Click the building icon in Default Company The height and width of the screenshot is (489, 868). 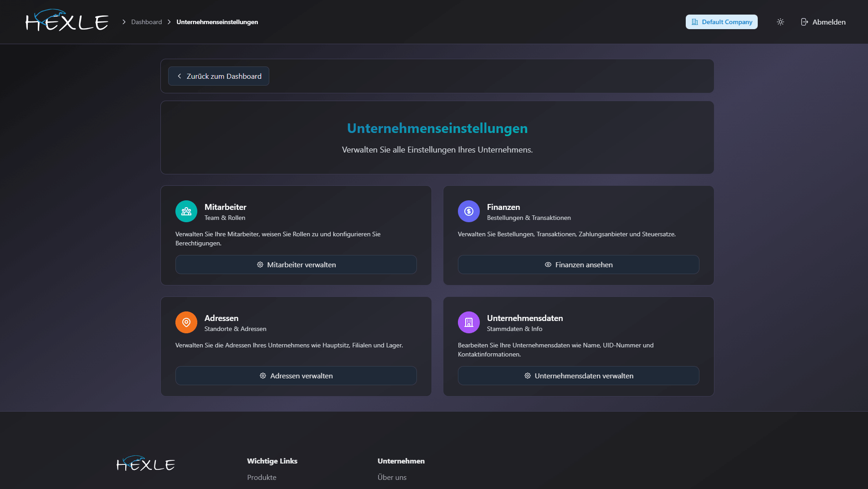pos(695,21)
